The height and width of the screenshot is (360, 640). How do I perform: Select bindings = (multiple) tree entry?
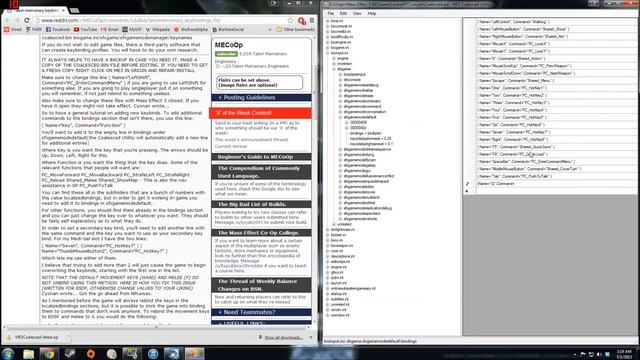pos(365,133)
